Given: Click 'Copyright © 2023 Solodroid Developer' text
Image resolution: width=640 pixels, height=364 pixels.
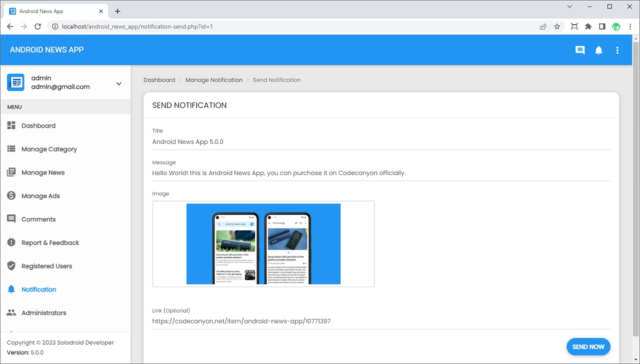Looking at the screenshot, I should coord(60,343).
